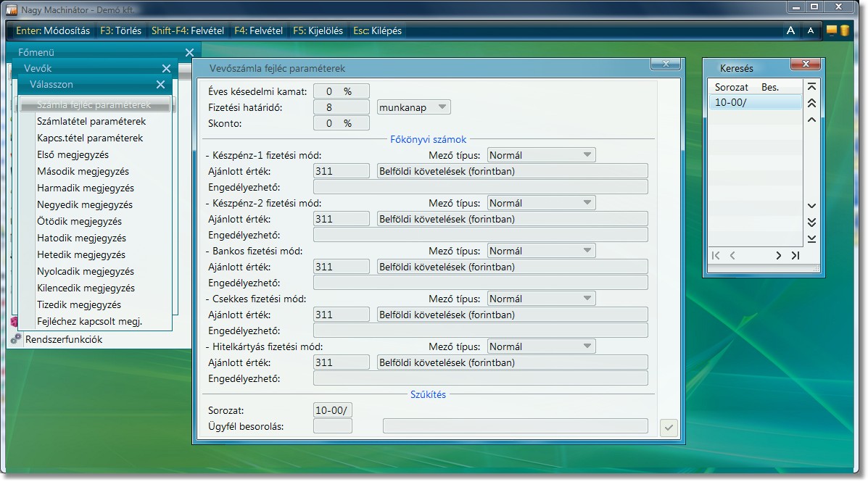868x482 pixels.
Task: Jump to last record in Keresés list
Action: click(811, 239)
